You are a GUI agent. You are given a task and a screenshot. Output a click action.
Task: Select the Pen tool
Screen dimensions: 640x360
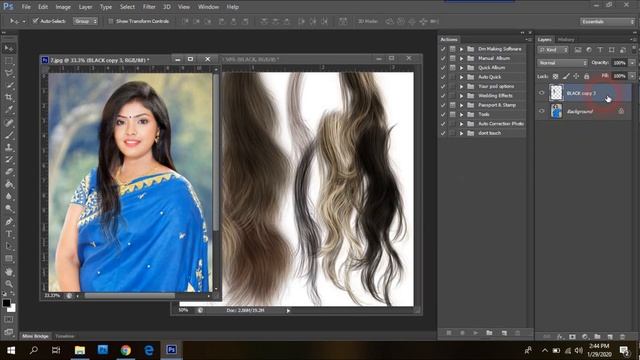(x=9, y=222)
